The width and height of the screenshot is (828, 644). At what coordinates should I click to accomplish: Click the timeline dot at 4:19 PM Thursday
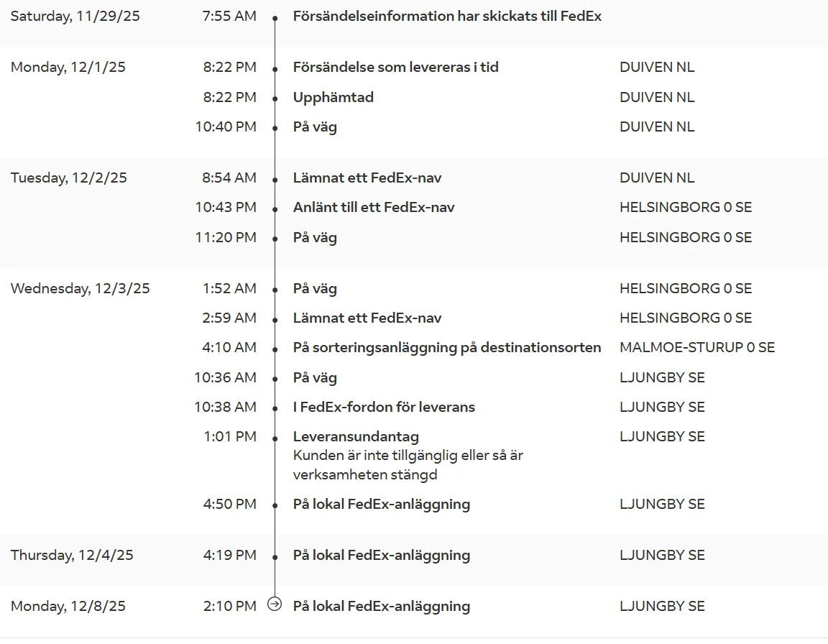click(x=275, y=557)
